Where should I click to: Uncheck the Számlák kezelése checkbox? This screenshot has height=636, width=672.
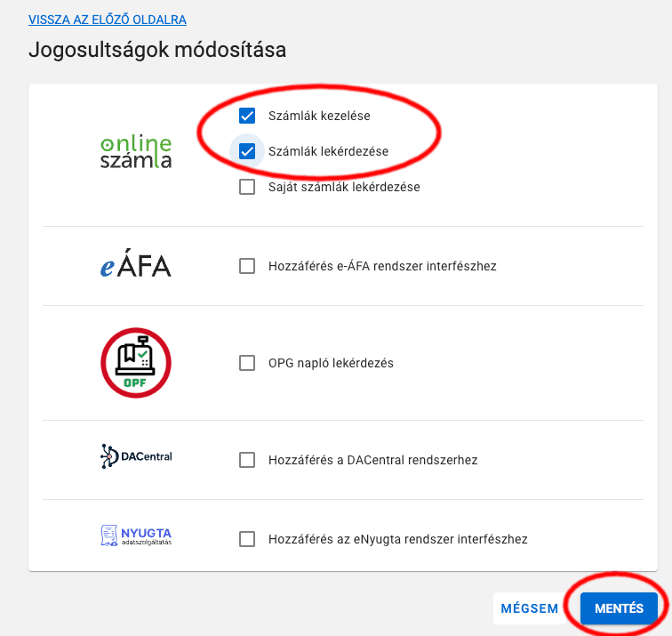(247, 116)
